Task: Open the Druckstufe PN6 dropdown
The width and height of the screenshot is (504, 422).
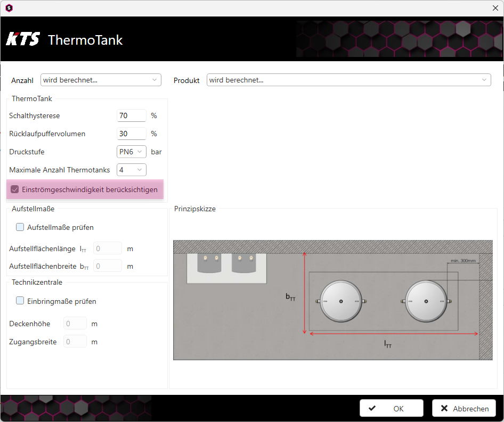Action: click(x=132, y=152)
